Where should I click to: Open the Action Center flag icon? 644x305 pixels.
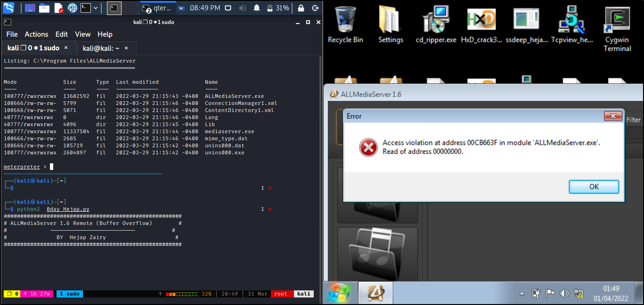coord(550,293)
